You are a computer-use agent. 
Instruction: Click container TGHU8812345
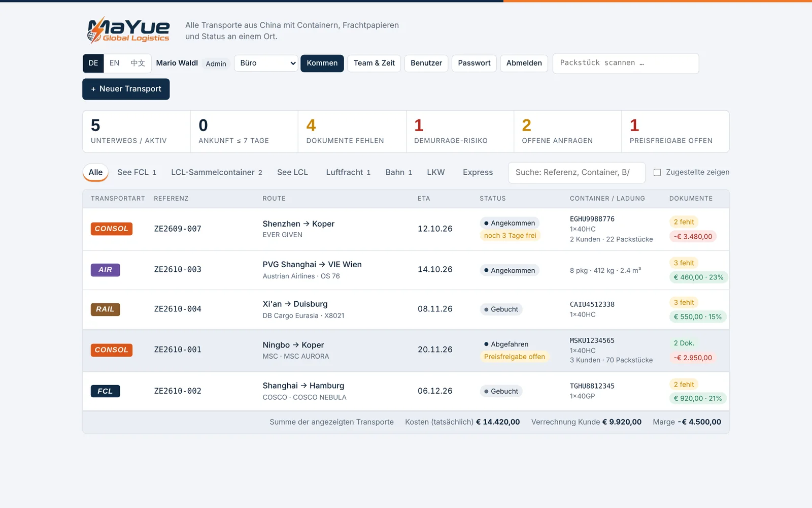tap(592, 386)
